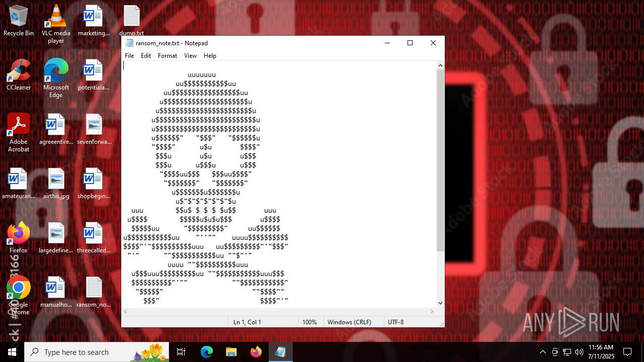Select the CCleaner desktop shortcut
Viewport: 644px width, 362px height.
pos(19,75)
